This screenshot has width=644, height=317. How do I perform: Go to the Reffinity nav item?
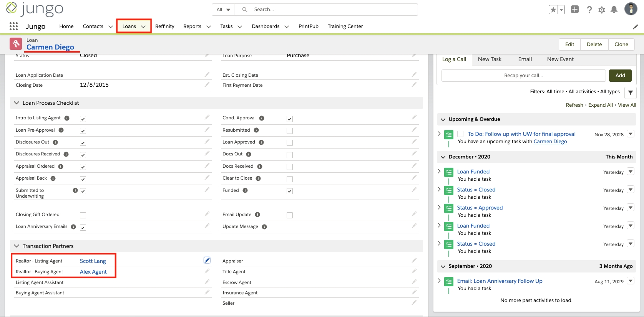pos(164,26)
